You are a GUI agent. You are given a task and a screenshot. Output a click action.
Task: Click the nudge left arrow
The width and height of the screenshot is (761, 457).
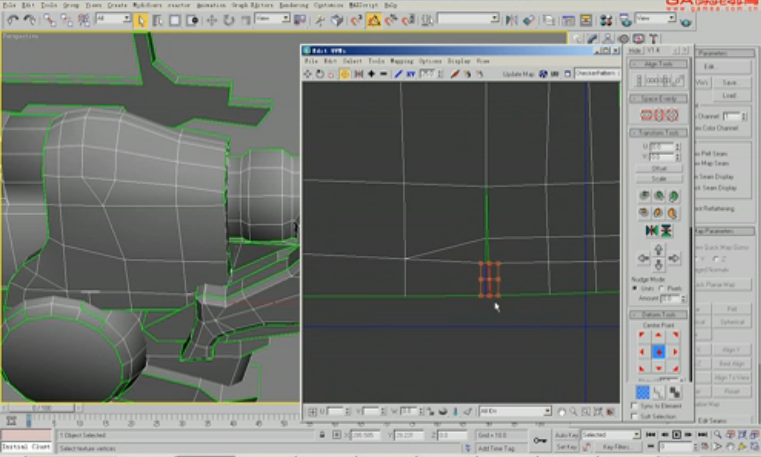(x=644, y=259)
